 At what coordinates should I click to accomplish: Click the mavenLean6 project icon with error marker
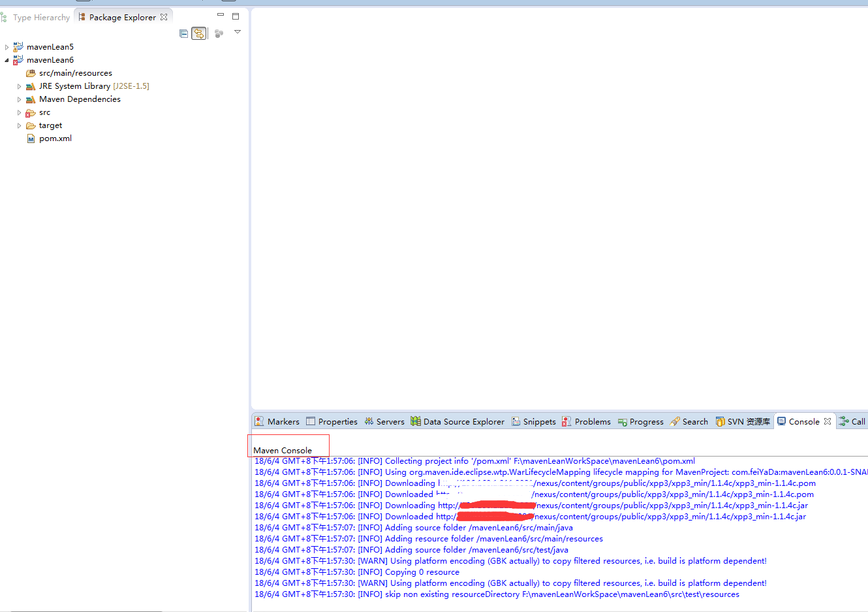pyautogui.click(x=18, y=59)
